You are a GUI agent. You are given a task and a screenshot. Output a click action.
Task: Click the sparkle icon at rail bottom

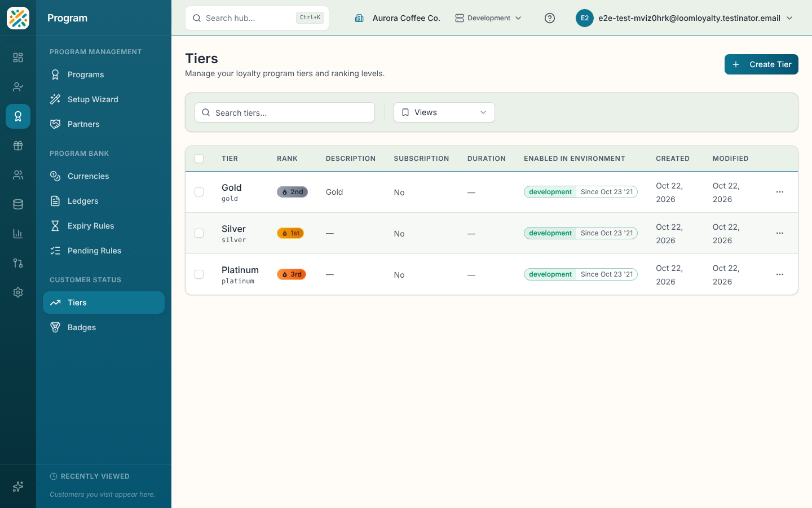(18, 487)
